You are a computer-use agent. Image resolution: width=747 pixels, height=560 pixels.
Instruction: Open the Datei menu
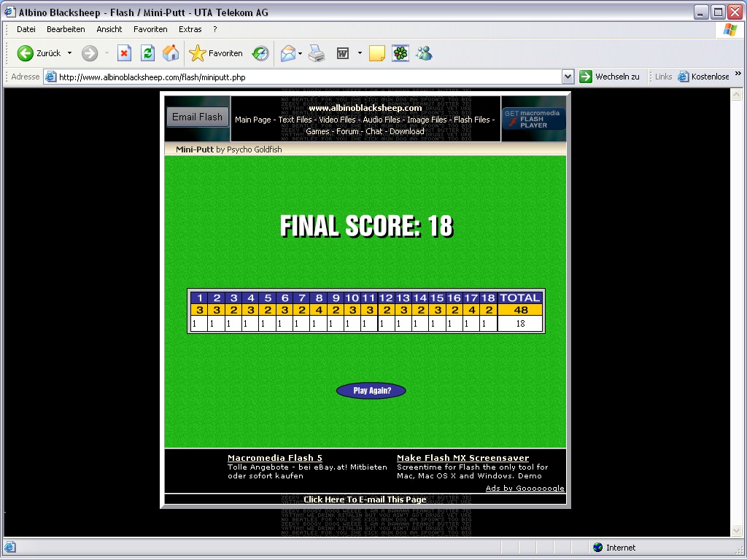26,29
